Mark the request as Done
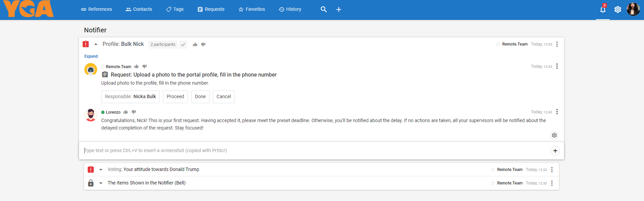 200,97
